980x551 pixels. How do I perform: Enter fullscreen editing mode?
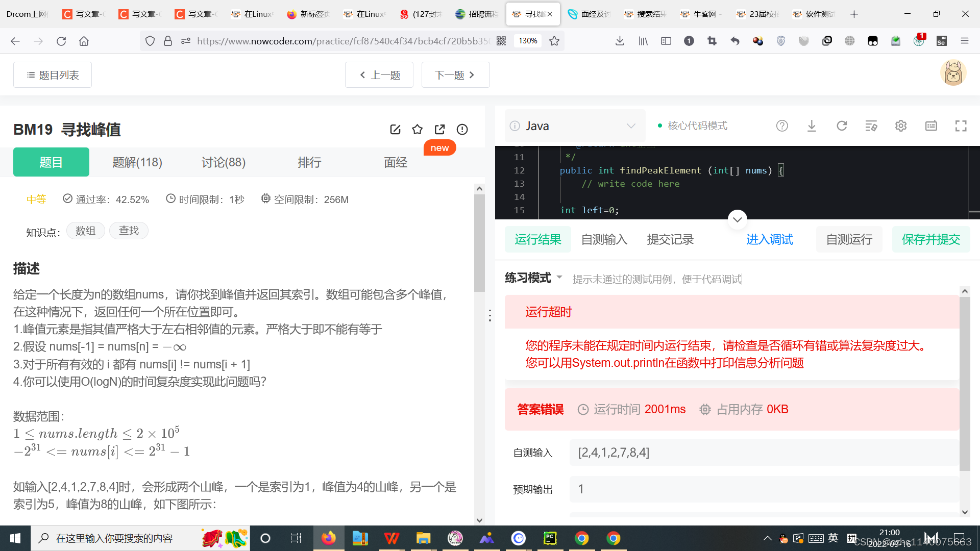click(961, 126)
